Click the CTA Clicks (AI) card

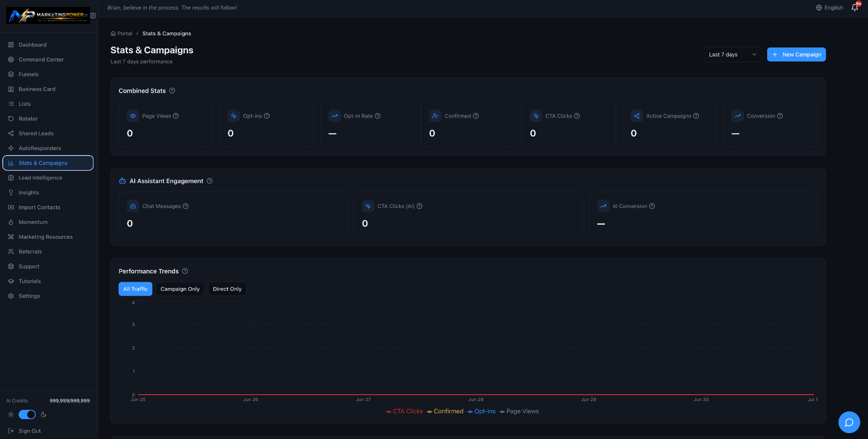click(468, 215)
